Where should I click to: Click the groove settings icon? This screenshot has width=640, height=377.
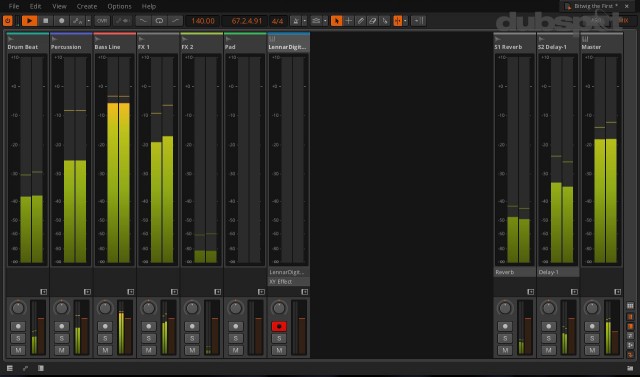(x=316, y=21)
